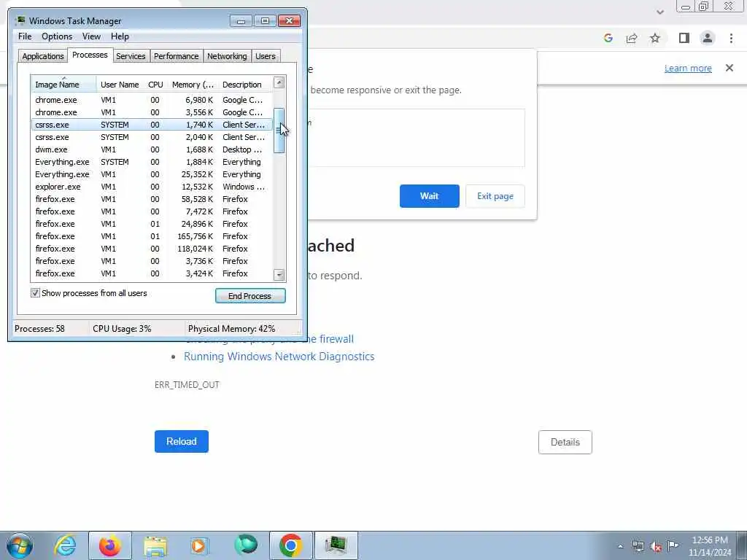The width and height of the screenshot is (747, 560).
Task: Click the Google icon in Chrome's address bar
Action: (608, 38)
